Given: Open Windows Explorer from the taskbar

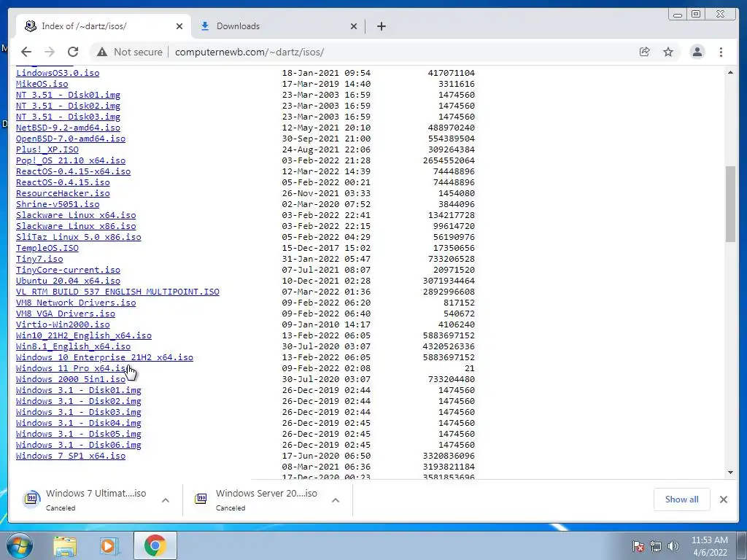Looking at the screenshot, I should click(65, 545).
